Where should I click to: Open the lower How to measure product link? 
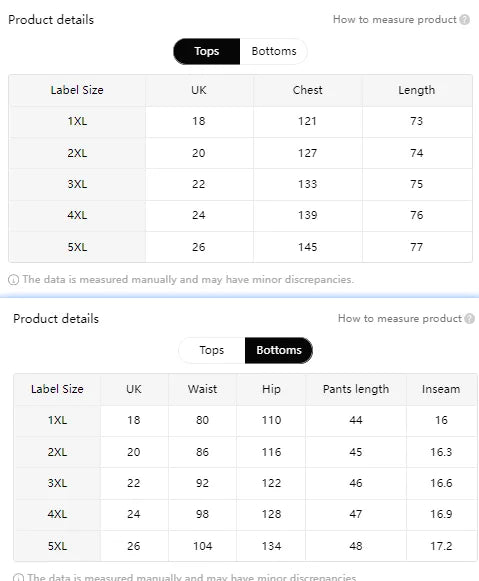pos(400,319)
